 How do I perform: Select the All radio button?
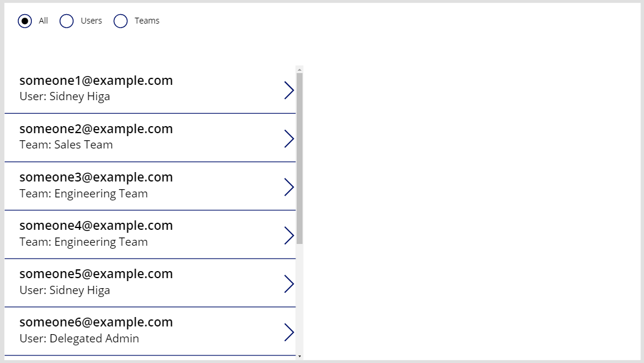click(25, 21)
